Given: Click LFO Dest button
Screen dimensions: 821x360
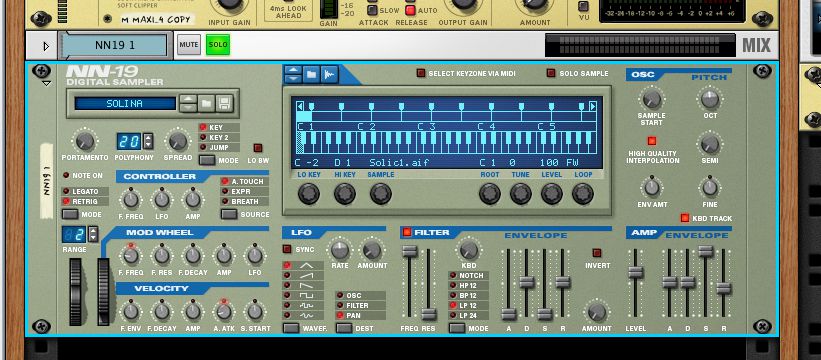Looking at the screenshot, I should pos(344,328).
